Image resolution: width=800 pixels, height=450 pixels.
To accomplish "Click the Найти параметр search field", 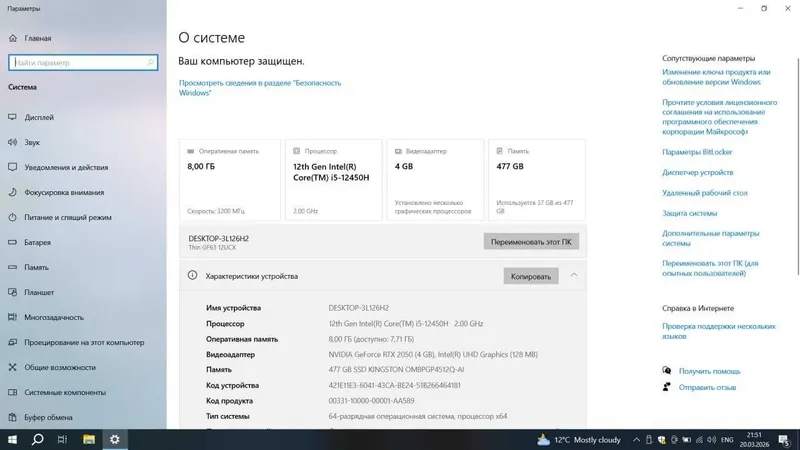I will pos(83,63).
